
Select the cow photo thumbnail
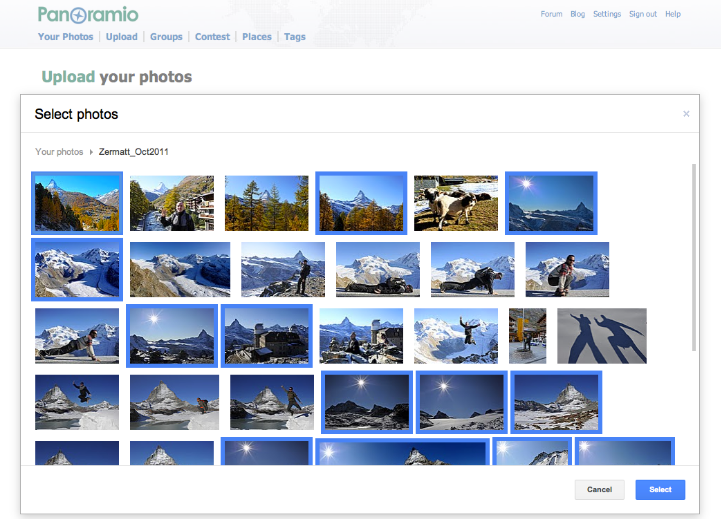[x=456, y=203]
